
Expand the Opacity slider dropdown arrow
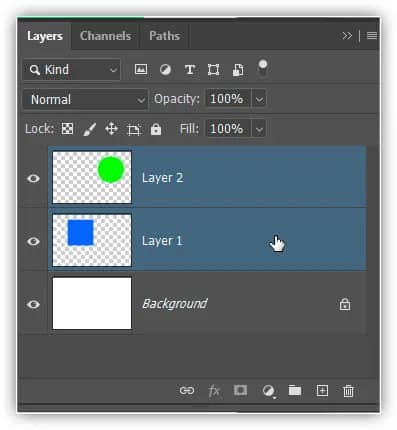pyautogui.click(x=259, y=99)
